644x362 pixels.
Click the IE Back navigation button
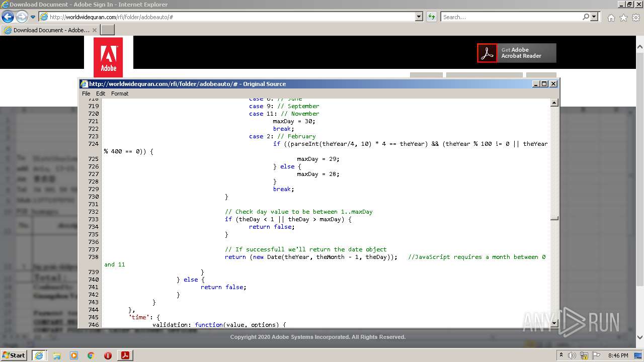[x=8, y=17]
